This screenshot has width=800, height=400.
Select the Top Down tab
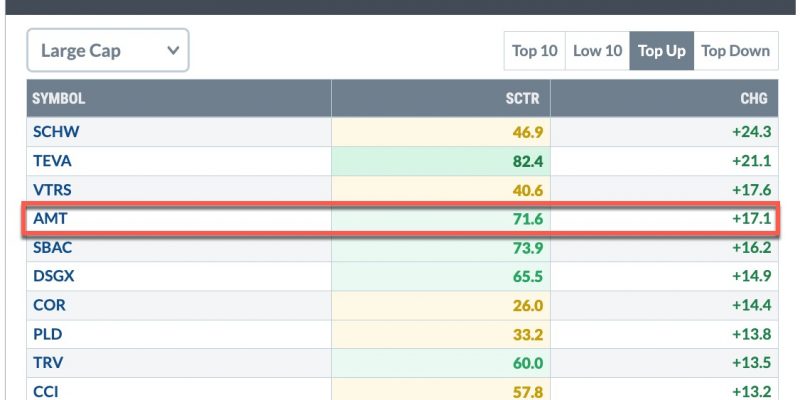point(736,51)
